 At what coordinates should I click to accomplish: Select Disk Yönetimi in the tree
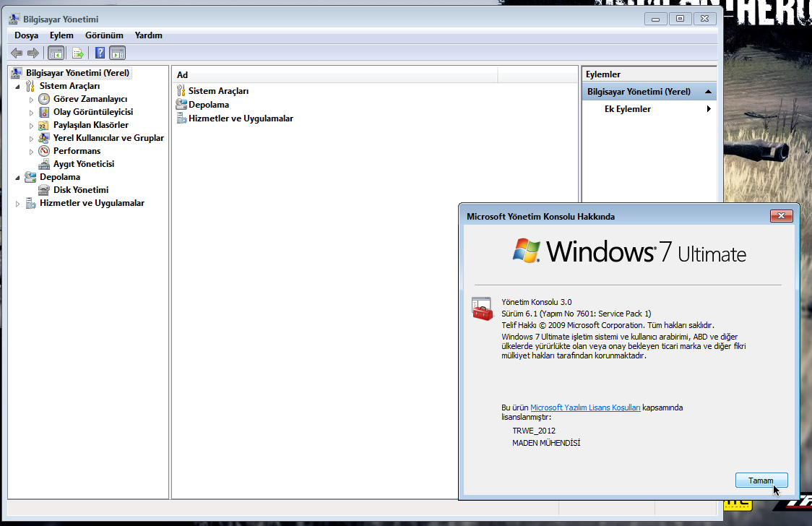click(81, 190)
